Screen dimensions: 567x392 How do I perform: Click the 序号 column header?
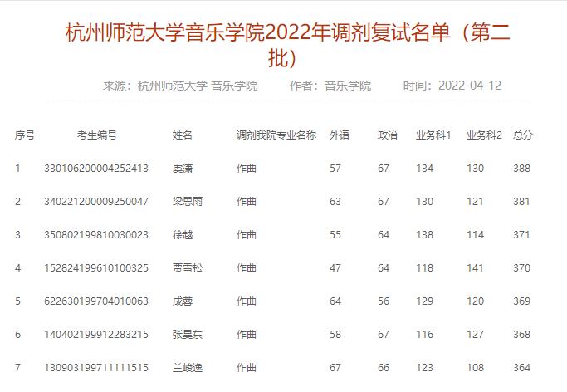(25, 135)
